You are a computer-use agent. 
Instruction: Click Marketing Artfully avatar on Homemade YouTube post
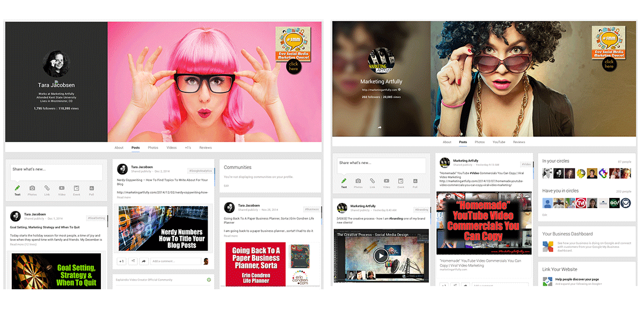coord(445,162)
